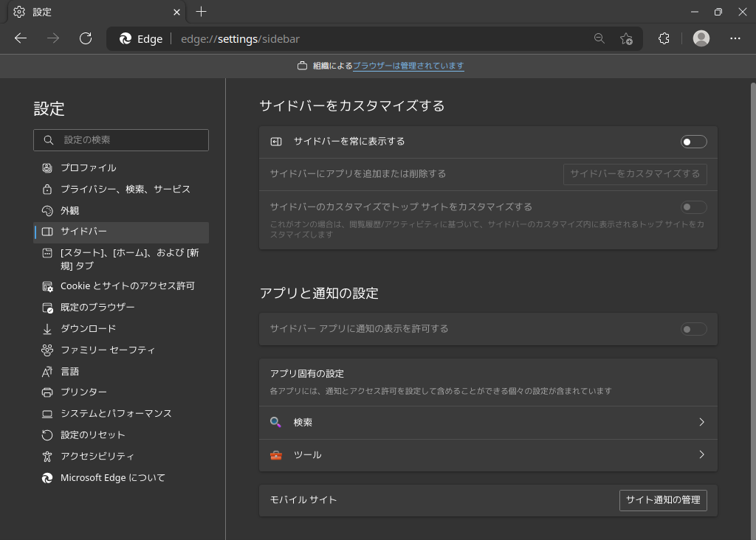Image resolution: width=756 pixels, height=540 pixels.
Task: Click the 言語 icon
Action: (47, 371)
